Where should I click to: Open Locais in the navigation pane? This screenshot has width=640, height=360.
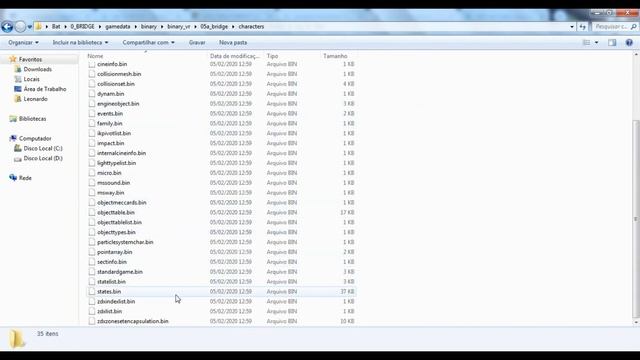tap(31, 79)
